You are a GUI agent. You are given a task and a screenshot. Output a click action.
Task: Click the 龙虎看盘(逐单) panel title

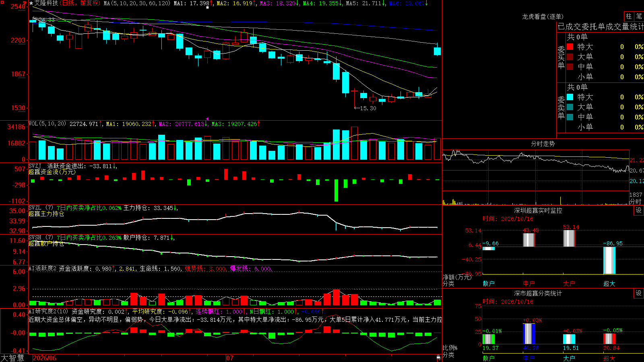(543, 16)
